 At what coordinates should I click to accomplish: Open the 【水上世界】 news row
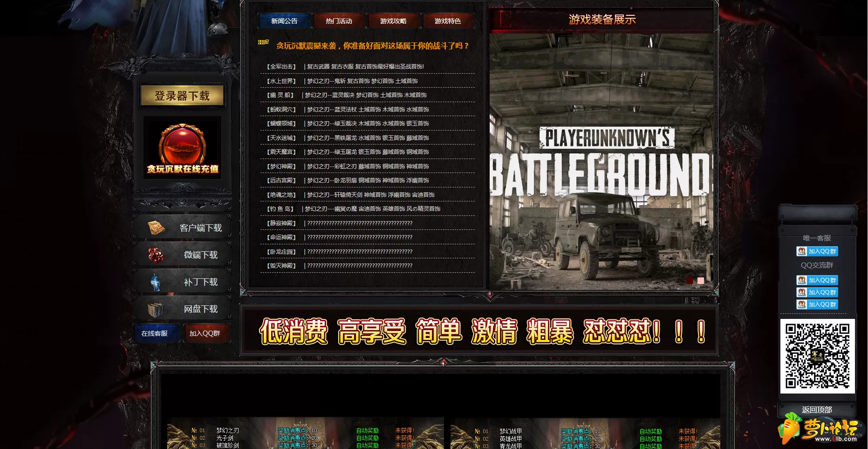(368, 81)
